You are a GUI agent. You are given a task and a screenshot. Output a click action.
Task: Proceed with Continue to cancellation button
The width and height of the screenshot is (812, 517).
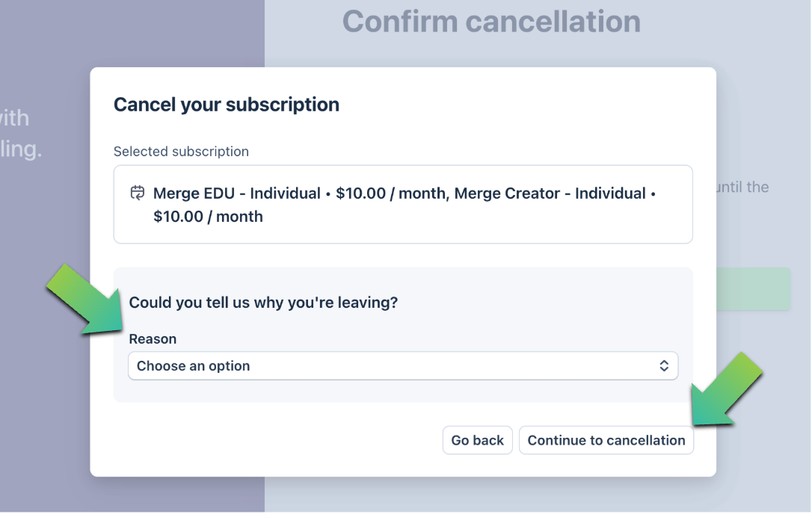606,440
